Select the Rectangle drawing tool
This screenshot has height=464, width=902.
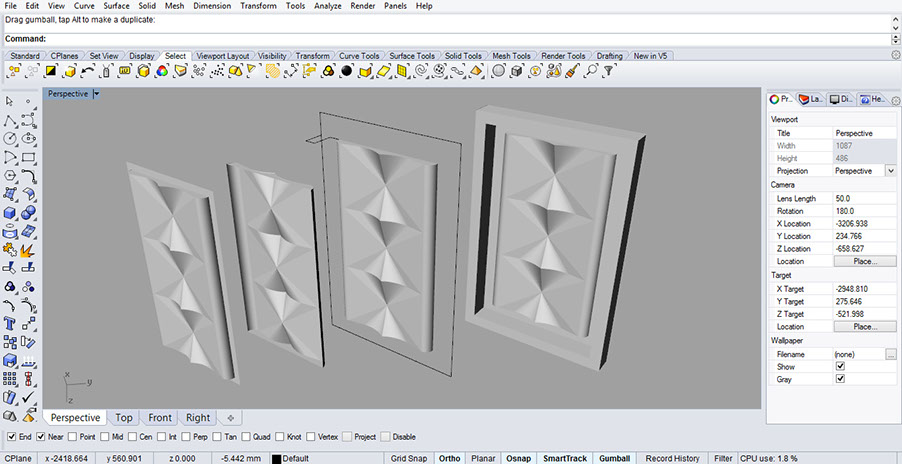(x=29, y=157)
